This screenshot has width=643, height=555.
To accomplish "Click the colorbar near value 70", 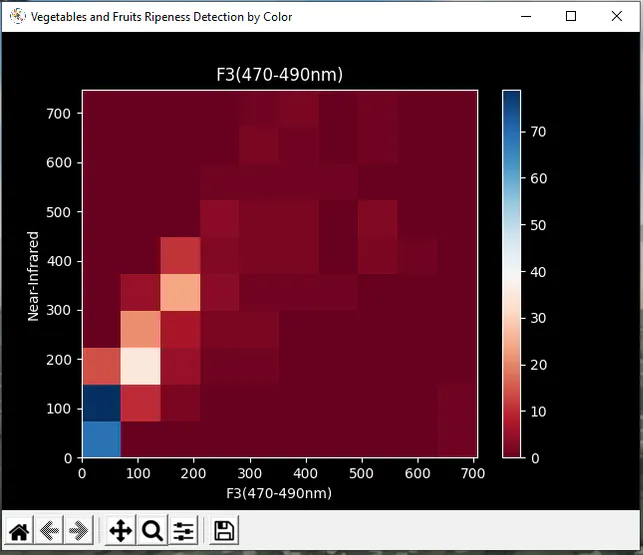I will tap(511, 132).
